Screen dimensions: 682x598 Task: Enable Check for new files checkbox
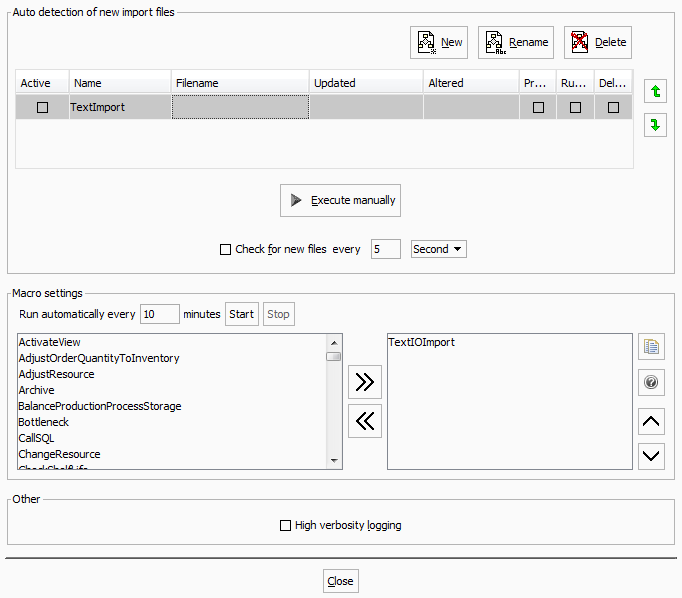(225, 249)
